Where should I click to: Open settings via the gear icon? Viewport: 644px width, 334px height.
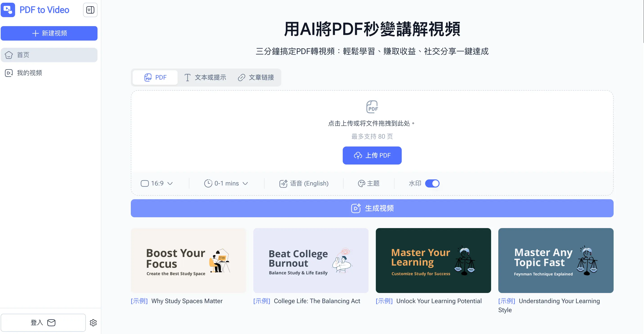93,323
